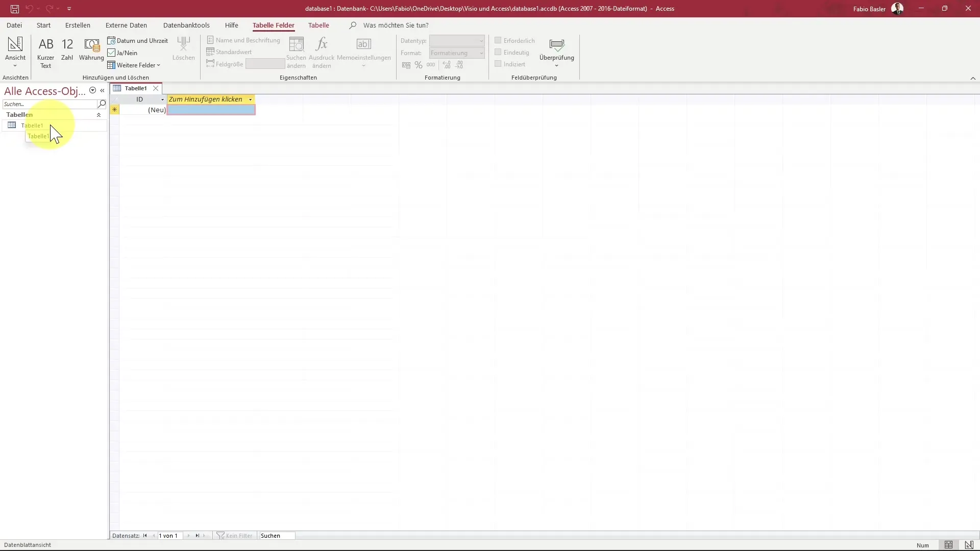Open the Format combo box
The height and width of the screenshot is (551, 980).
tap(457, 53)
